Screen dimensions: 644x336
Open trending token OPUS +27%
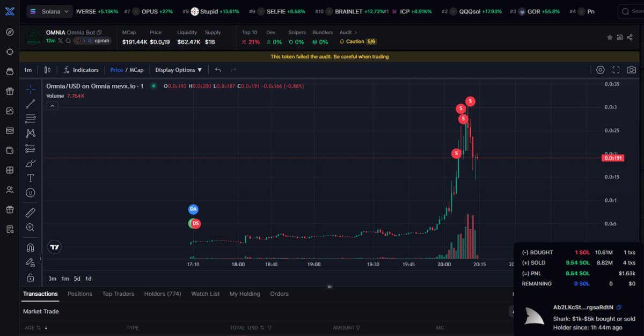[x=149, y=11]
